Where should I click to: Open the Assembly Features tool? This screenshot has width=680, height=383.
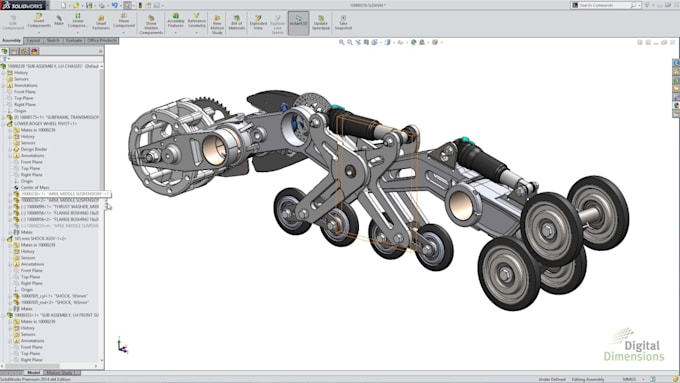[x=176, y=20]
